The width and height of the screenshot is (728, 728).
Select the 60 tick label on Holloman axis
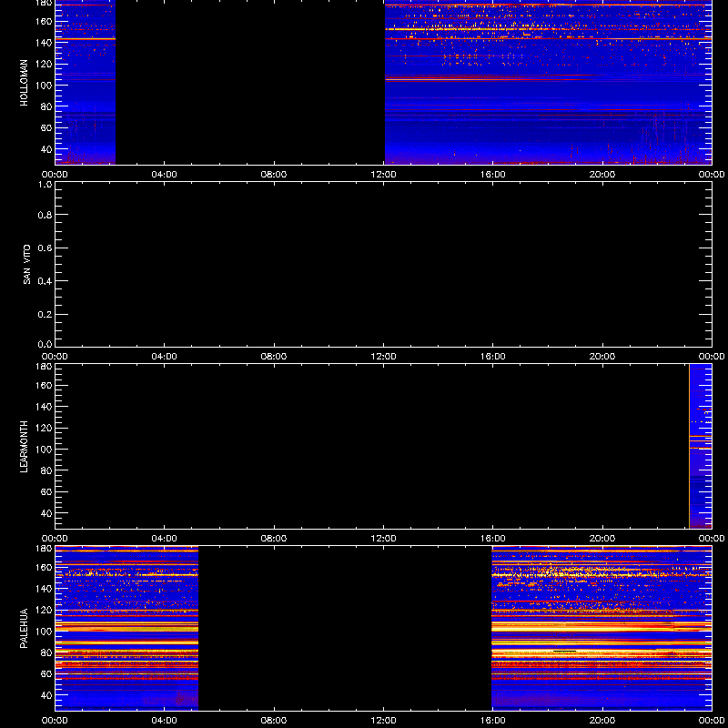(x=46, y=128)
